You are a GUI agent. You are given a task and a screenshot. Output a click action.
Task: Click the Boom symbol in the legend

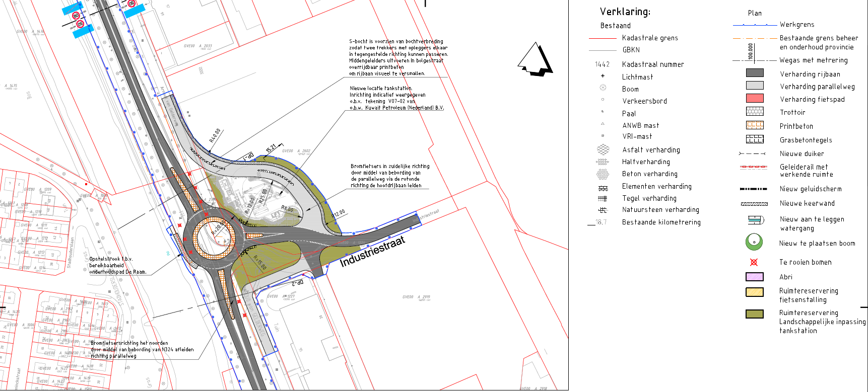[x=603, y=88]
